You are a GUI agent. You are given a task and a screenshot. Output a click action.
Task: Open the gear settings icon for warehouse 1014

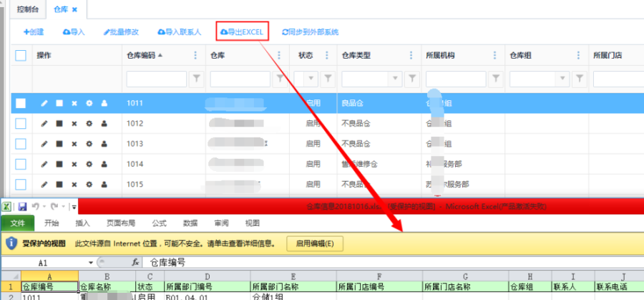pos(89,164)
